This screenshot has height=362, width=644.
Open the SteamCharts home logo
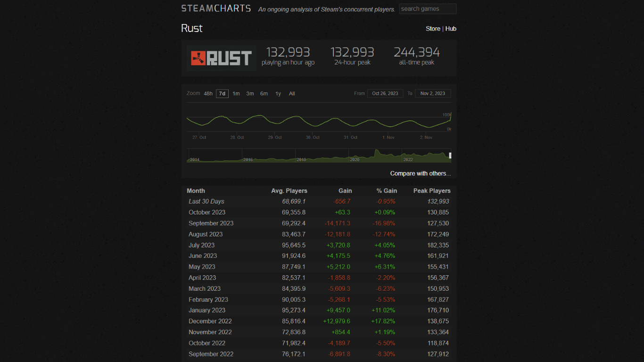click(x=216, y=8)
